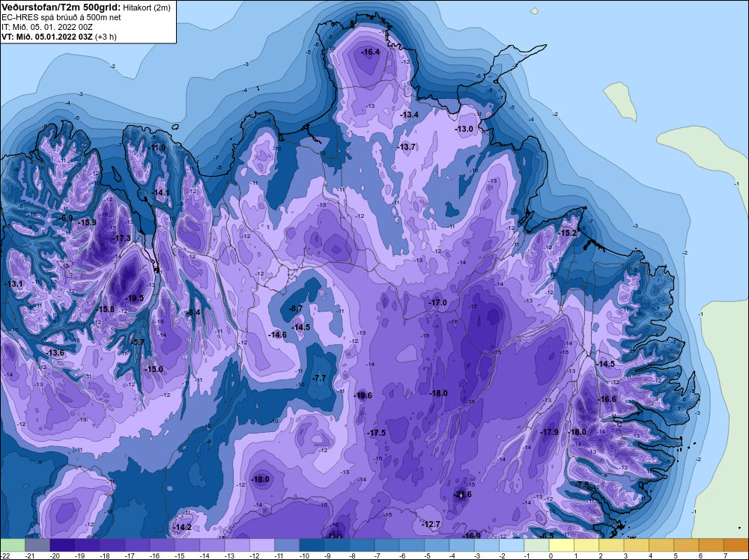The height and width of the screenshot is (560, 749).
Task: Pick the yellow-orange swatch above 4
Action: click(x=661, y=545)
